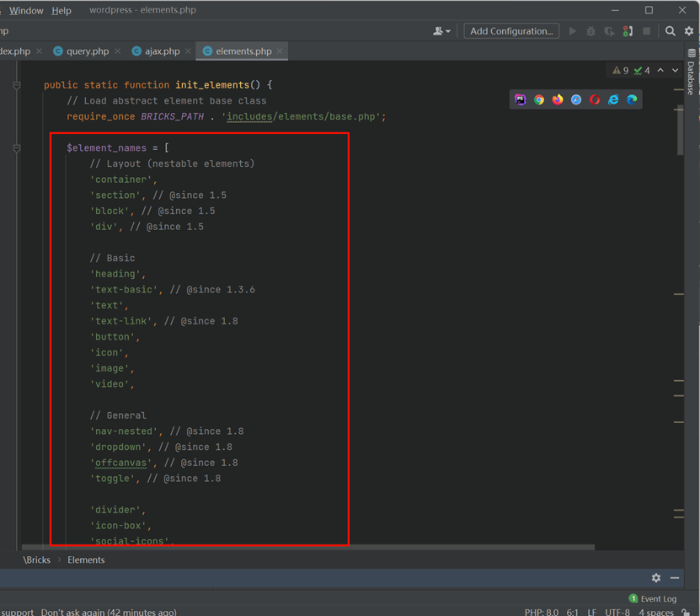Viewport: 700px width, 616px height.
Task: Open the Window menu
Action: pyautogui.click(x=26, y=10)
